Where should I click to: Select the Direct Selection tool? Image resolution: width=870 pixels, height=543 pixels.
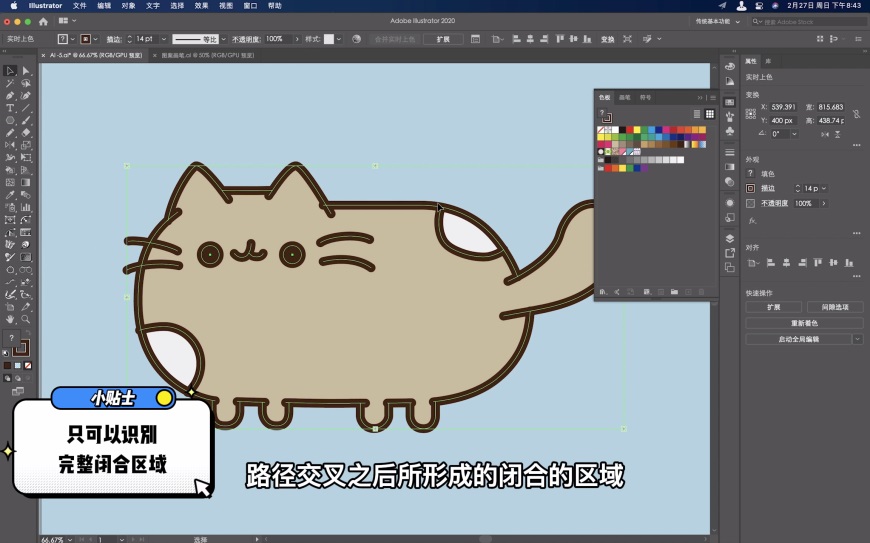[26, 71]
